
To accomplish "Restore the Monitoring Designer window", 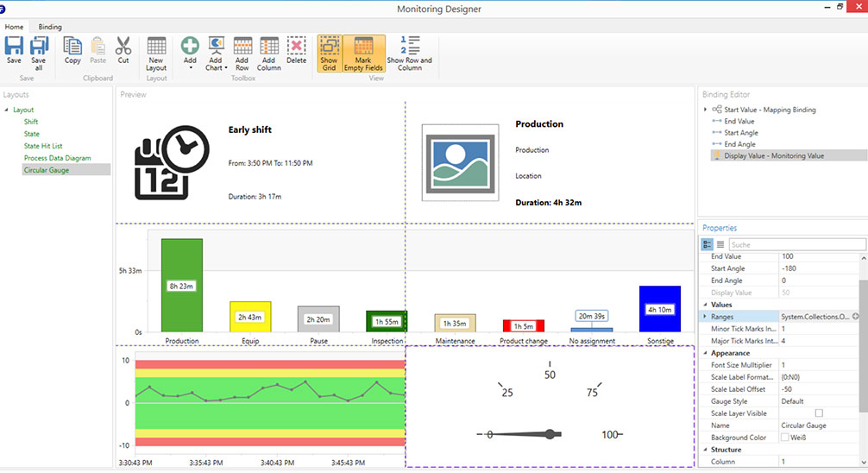I will tap(840, 7).
